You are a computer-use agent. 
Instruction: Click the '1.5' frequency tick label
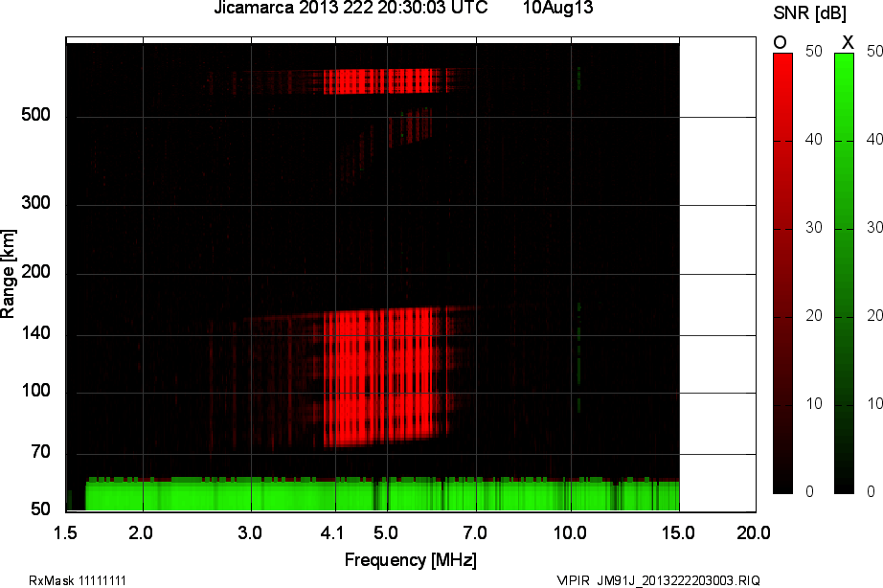[x=66, y=532]
